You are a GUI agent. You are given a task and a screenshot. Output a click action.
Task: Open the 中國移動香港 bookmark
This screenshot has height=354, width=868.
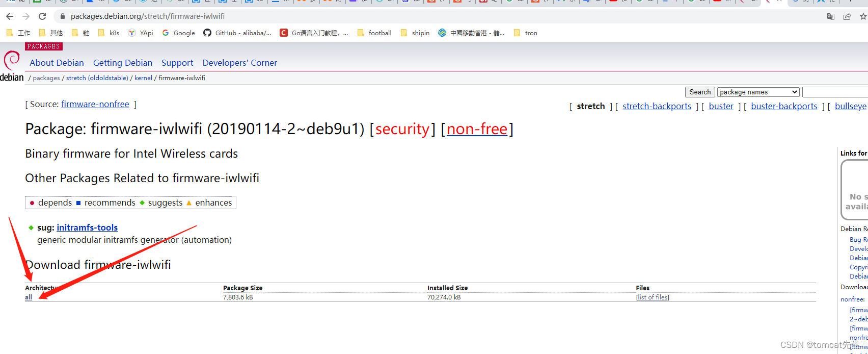tap(471, 33)
